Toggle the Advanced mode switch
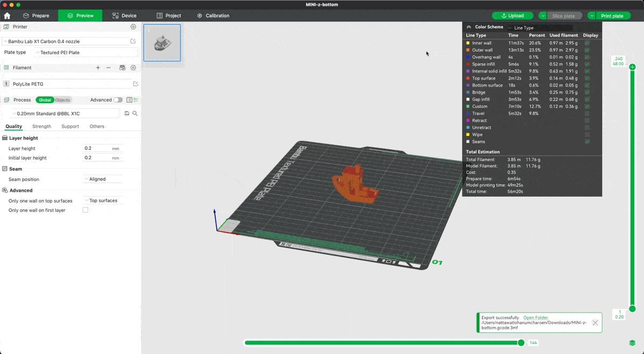Viewport: 644px width, 354px height. coord(118,100)
